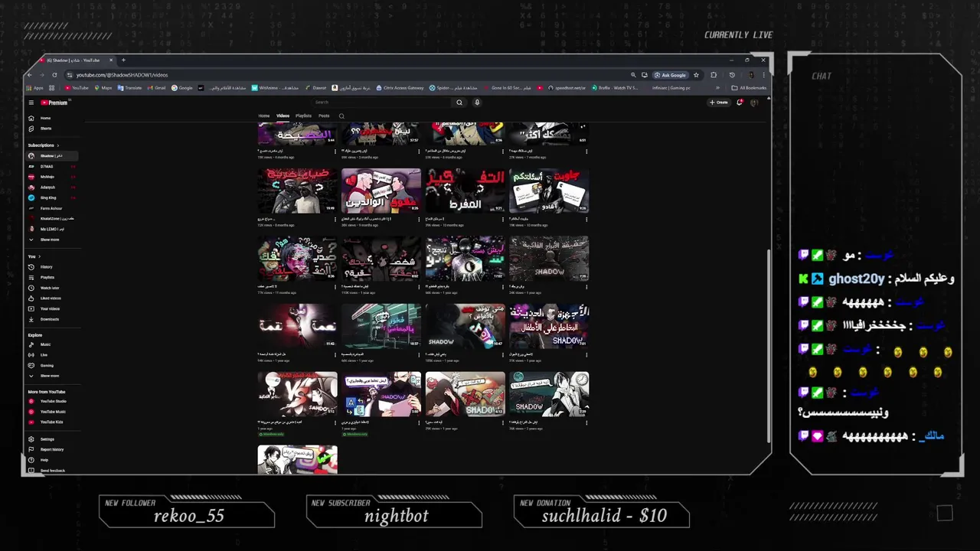The width and height of the screenshot is (980, 551).
Task: Open options menu for 5:44 video
Action: coord(335,152)
